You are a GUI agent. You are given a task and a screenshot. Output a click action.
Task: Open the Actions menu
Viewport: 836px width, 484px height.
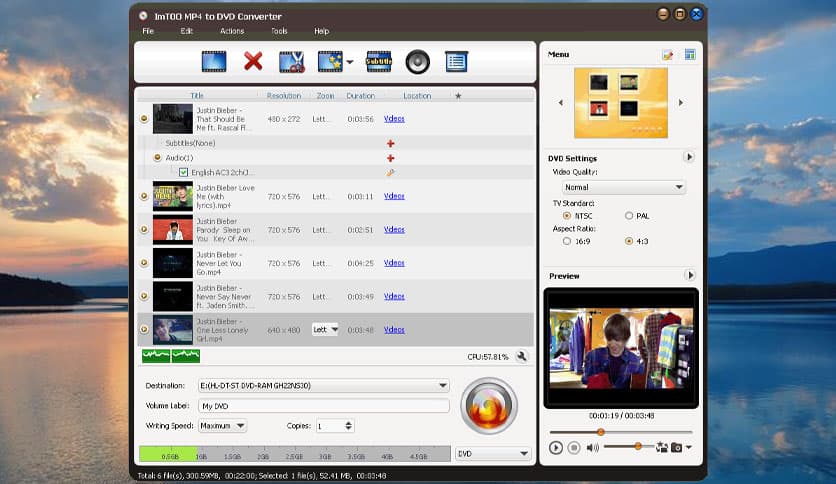[x=232, y=31]
